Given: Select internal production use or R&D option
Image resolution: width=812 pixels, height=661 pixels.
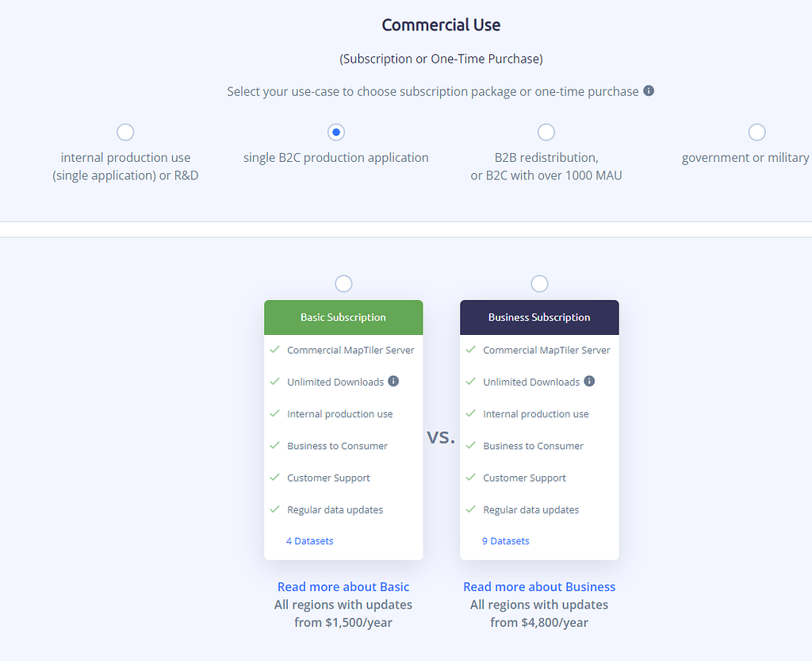Looking at the screenshot, I should point(124,132).
